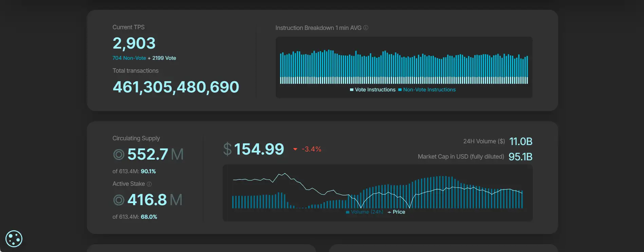
Task: Toggle Volume (24h) series in legend
Action: (x=367, y=212)
